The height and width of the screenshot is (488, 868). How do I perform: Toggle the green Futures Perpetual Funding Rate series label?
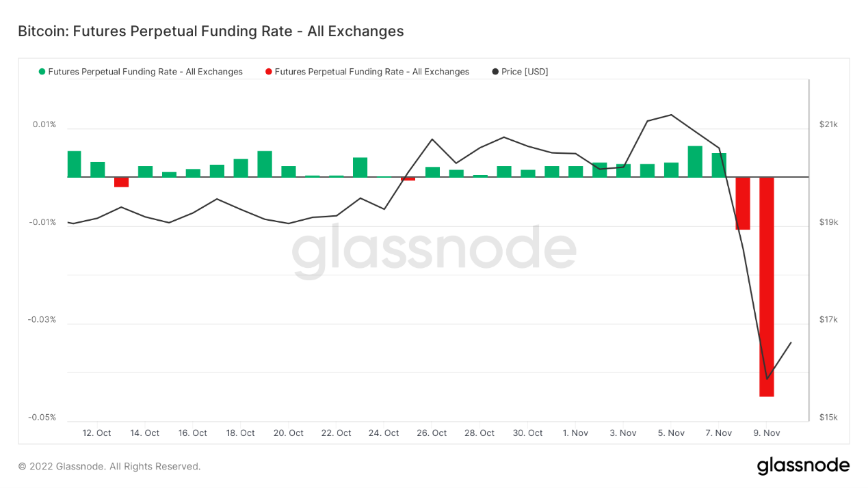[x=145, y=72]
